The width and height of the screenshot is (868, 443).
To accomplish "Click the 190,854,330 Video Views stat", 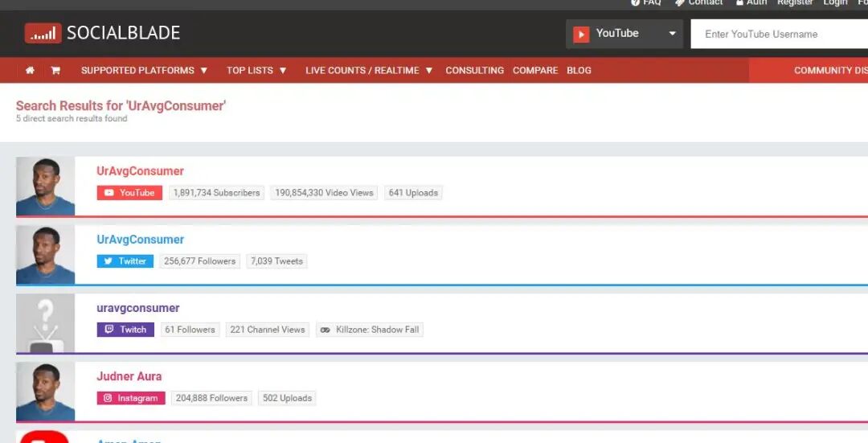I will [x=324, y=193].
